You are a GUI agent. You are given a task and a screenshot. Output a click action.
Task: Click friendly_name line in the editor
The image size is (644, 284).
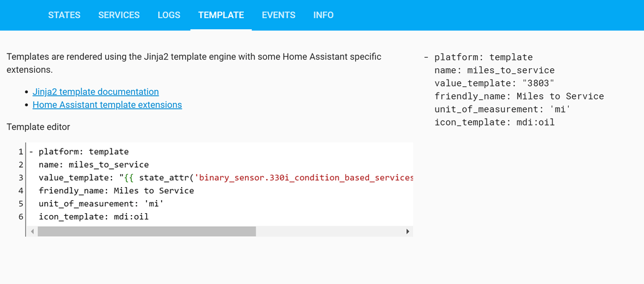pyautogui.click(x=220, y=190)
